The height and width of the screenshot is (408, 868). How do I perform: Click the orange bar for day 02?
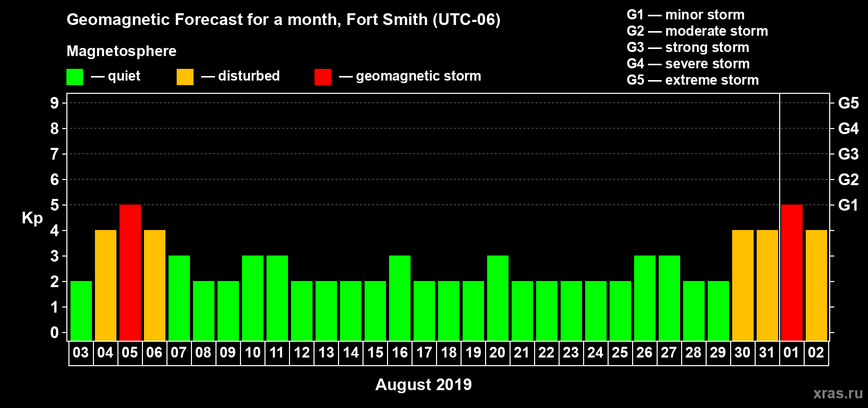click(x=816, y=286)
